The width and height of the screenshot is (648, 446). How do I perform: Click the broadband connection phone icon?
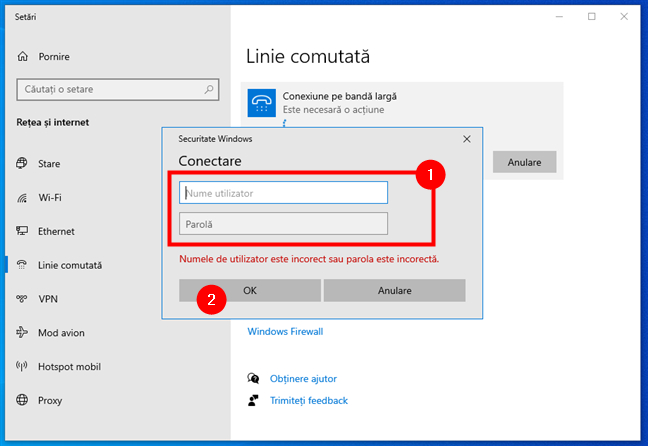click(262, 103)
